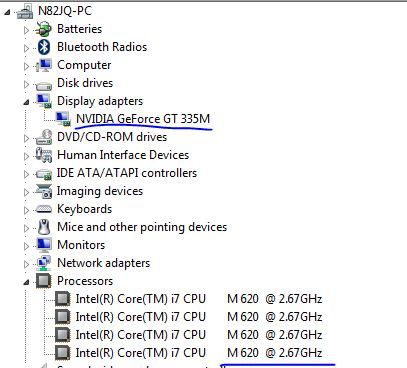Screen dimensions: 407x368
Task: Expand the Monitors node
Action: [26, 246]
